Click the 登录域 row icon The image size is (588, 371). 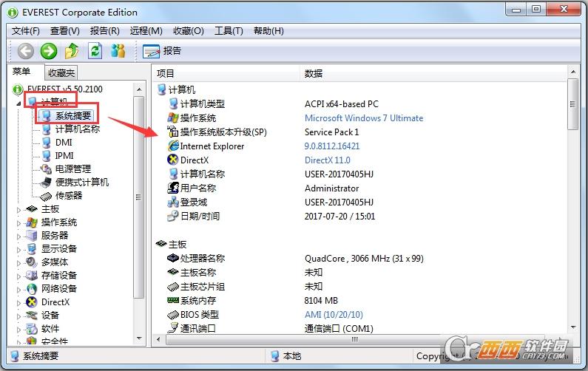(173, 202)
